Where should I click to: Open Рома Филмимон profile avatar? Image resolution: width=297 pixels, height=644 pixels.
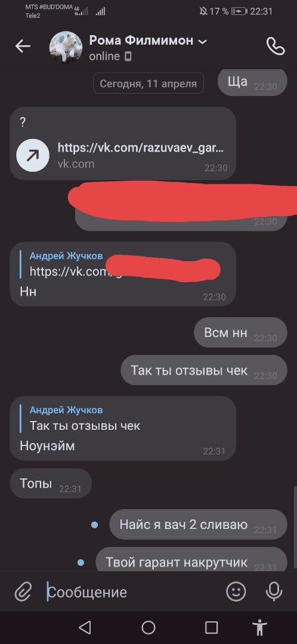(66, 47)
